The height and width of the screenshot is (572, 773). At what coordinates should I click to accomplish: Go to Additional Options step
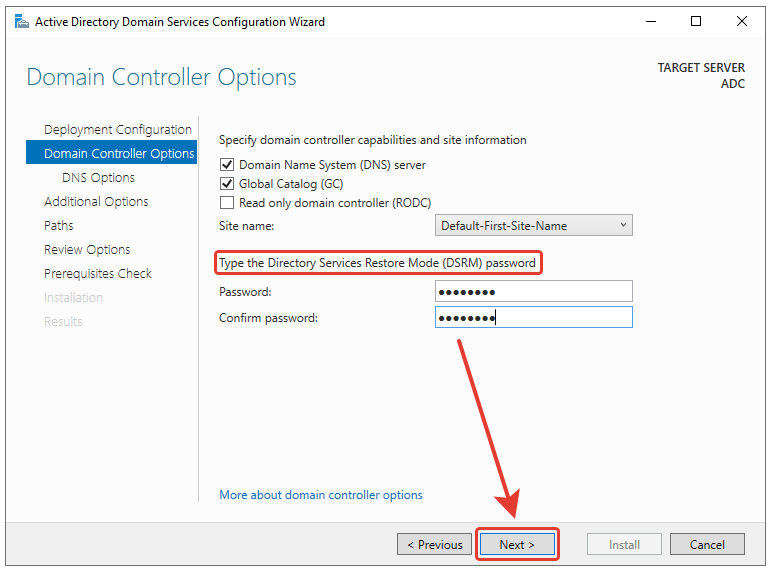[96, 202]
